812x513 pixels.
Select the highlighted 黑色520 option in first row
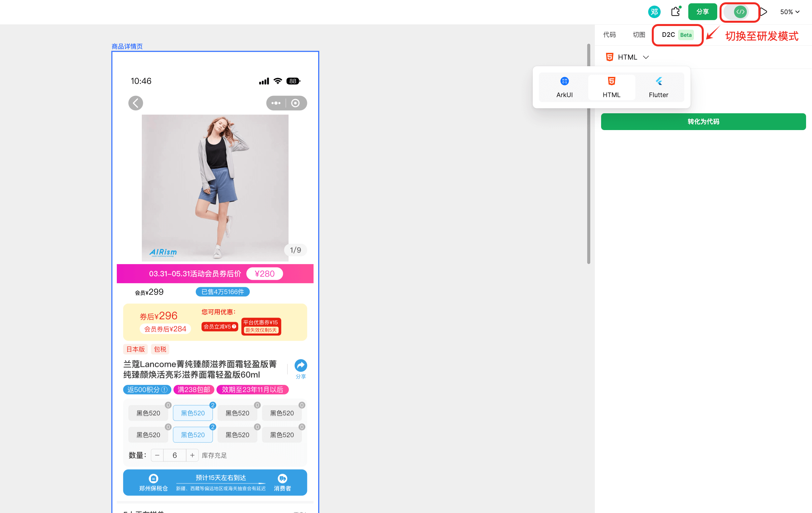point(193,413)
